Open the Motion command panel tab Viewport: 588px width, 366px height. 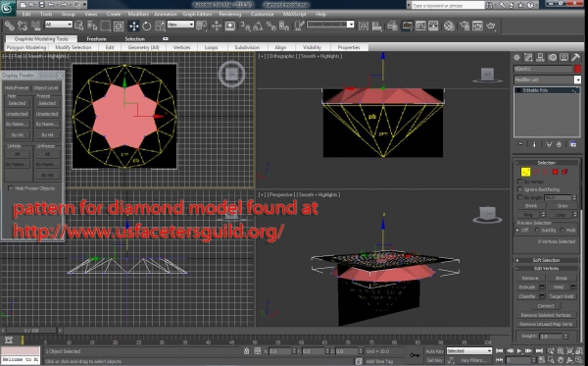552,58
